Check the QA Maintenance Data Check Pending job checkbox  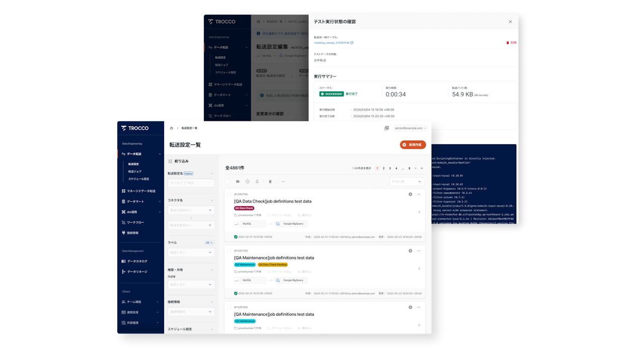pos(229,250)
